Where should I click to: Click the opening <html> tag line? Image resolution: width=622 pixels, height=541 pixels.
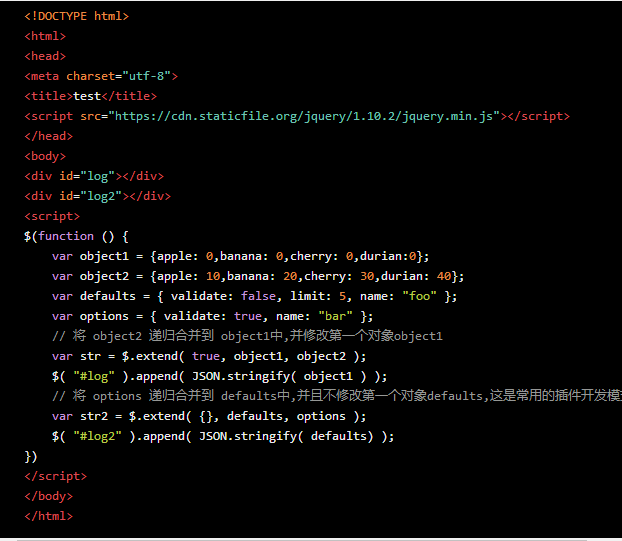[x=45, y=36]
